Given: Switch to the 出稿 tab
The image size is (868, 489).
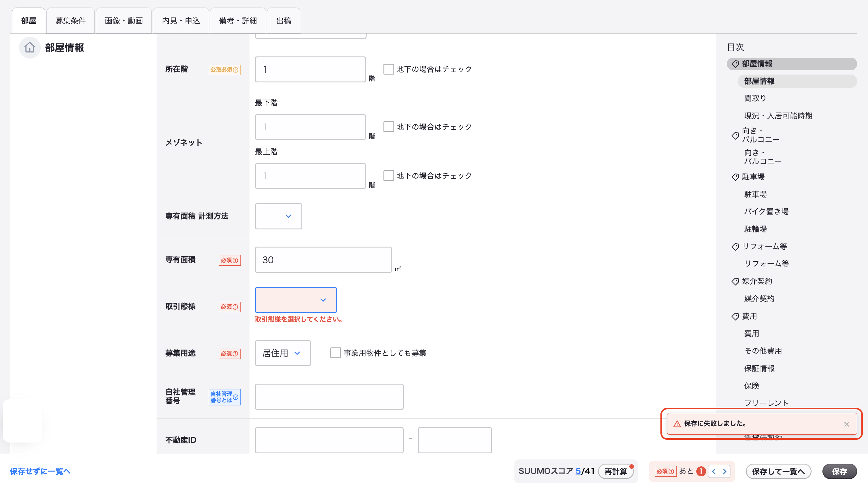Looking at the screenshot, I should pyautogui.click(x=284, y=21).
